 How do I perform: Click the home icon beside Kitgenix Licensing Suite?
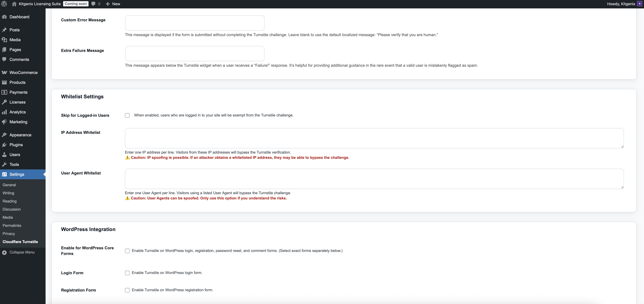[x=14, y=4]
